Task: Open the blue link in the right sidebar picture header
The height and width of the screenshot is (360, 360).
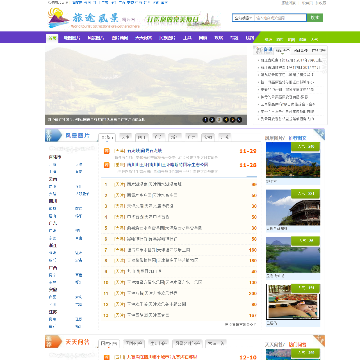Action: tap(297, 138)
